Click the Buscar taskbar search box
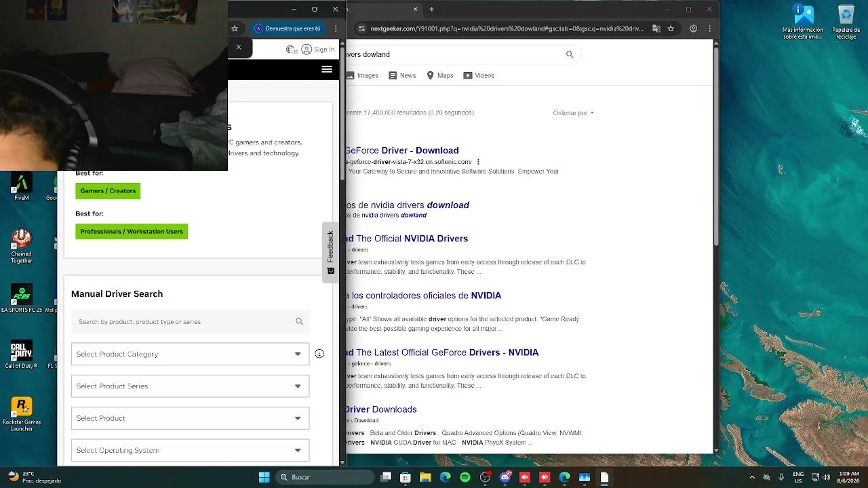This screenshot has height=488, width=868. tap(323, 477)
